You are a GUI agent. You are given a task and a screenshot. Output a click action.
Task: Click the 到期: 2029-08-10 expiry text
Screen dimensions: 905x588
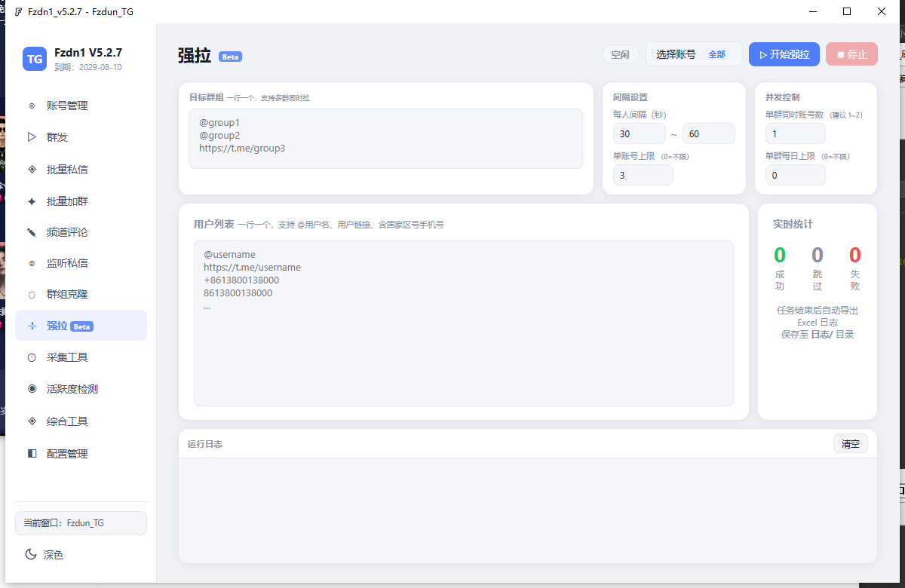[87, 67]
